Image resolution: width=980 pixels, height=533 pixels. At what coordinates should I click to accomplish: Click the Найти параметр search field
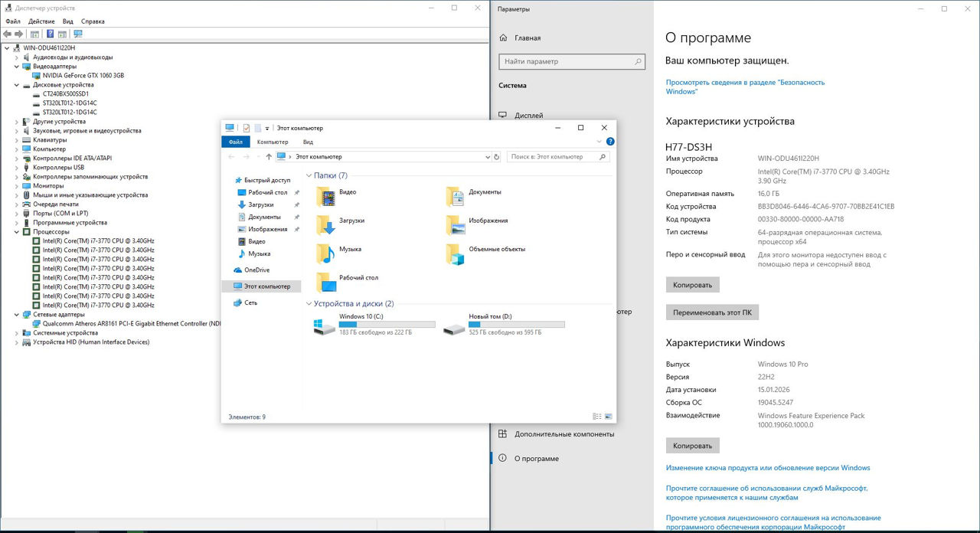click(571, 61)
